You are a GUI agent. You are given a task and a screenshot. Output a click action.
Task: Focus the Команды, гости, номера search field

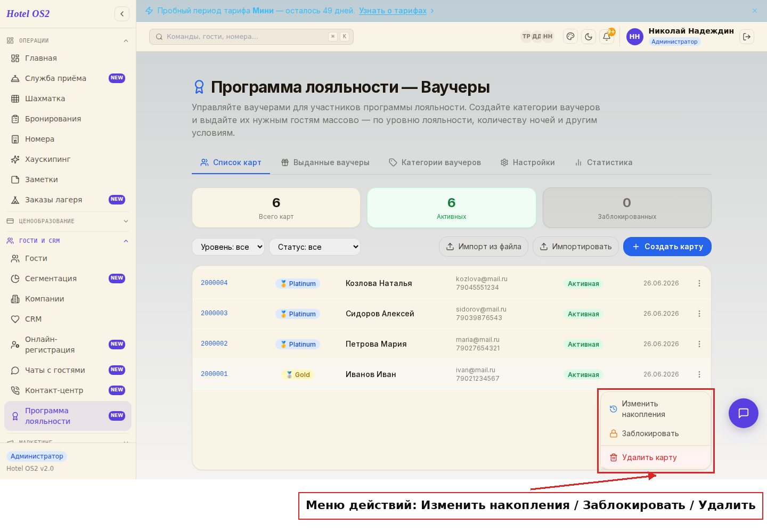click(x=251, y=37)
